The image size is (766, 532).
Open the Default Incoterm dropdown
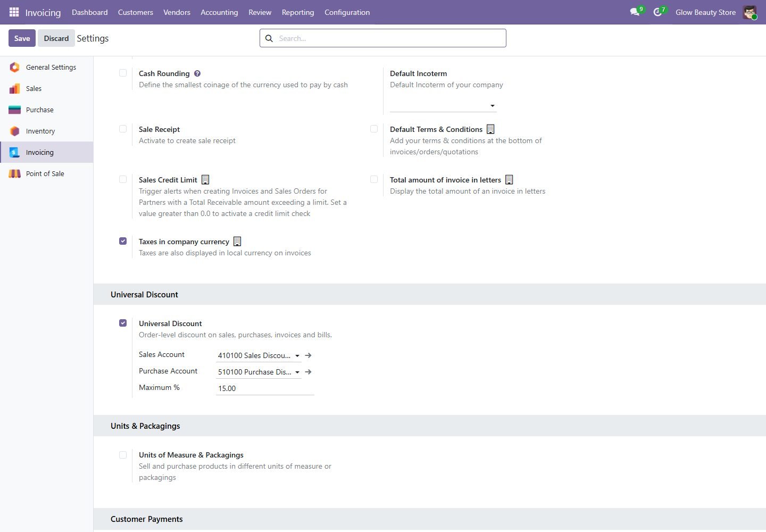[x=443, y=105]
